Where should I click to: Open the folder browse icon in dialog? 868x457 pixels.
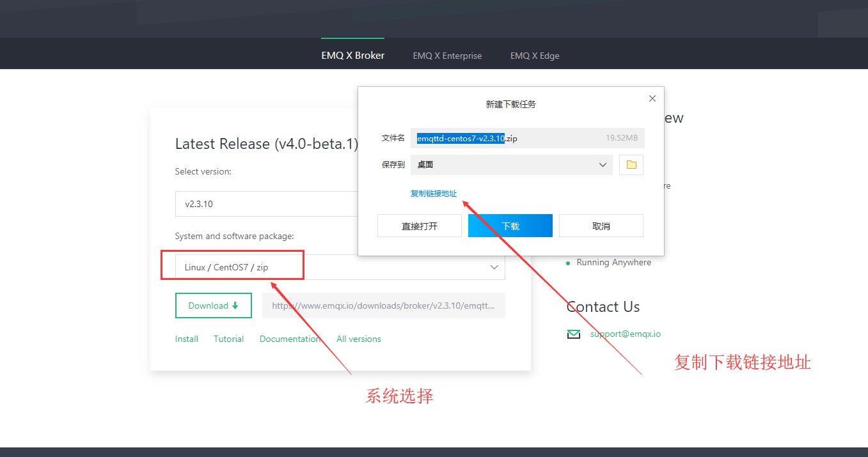631,165
